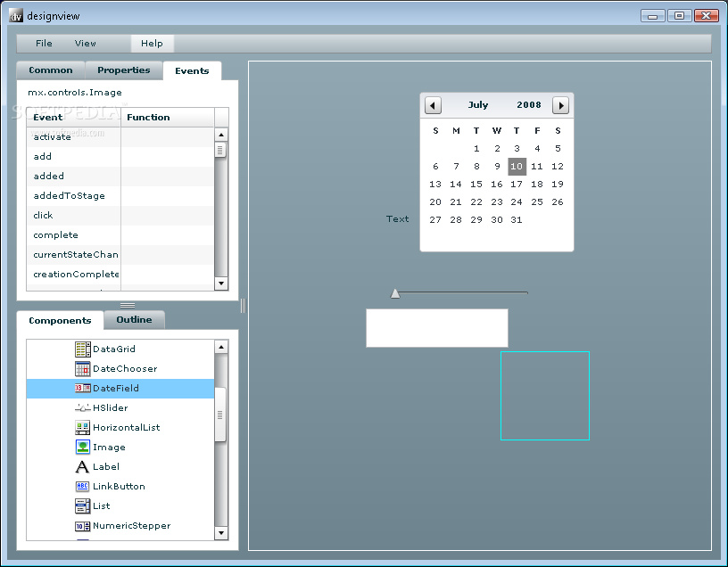Select the creationComplete event row
Viewport: 728px width, 567px height.
pos(120,275)
